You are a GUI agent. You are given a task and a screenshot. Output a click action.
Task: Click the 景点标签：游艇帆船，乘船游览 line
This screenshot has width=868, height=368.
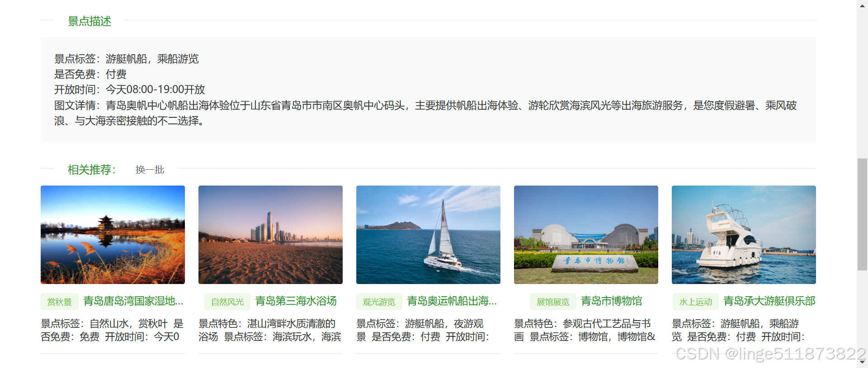(127, 59)
